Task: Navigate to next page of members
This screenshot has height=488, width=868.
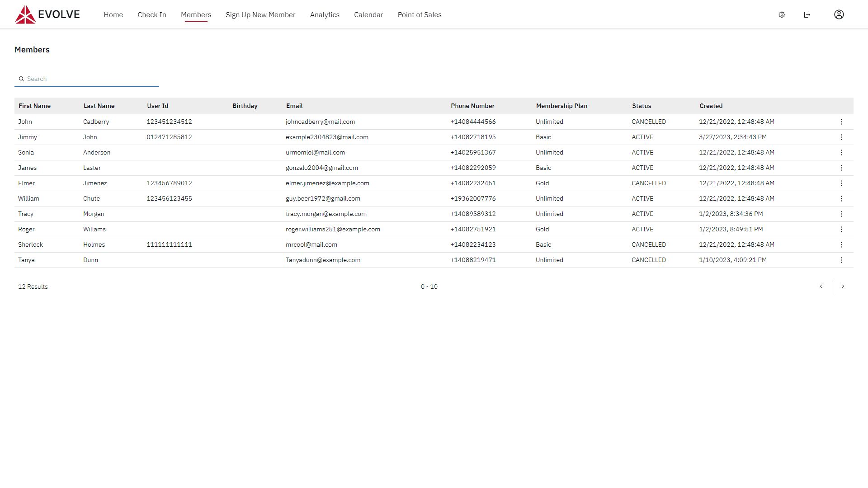Action: pos(843,286)
